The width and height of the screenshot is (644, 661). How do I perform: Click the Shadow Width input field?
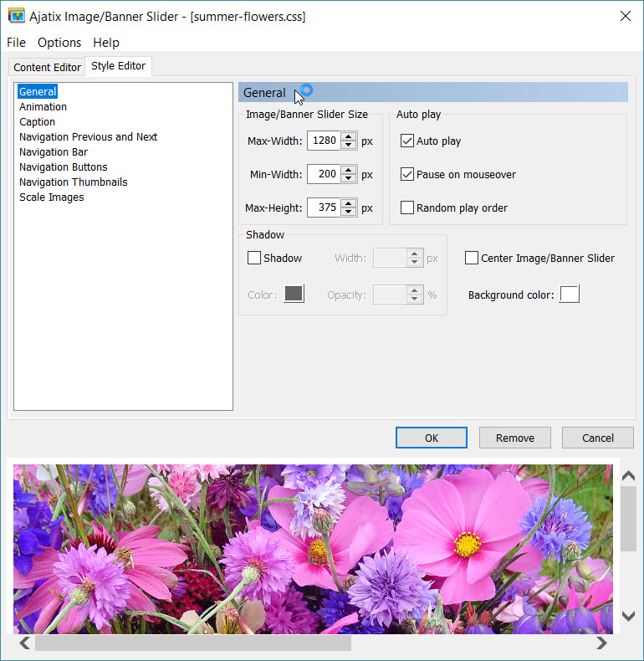390,258
